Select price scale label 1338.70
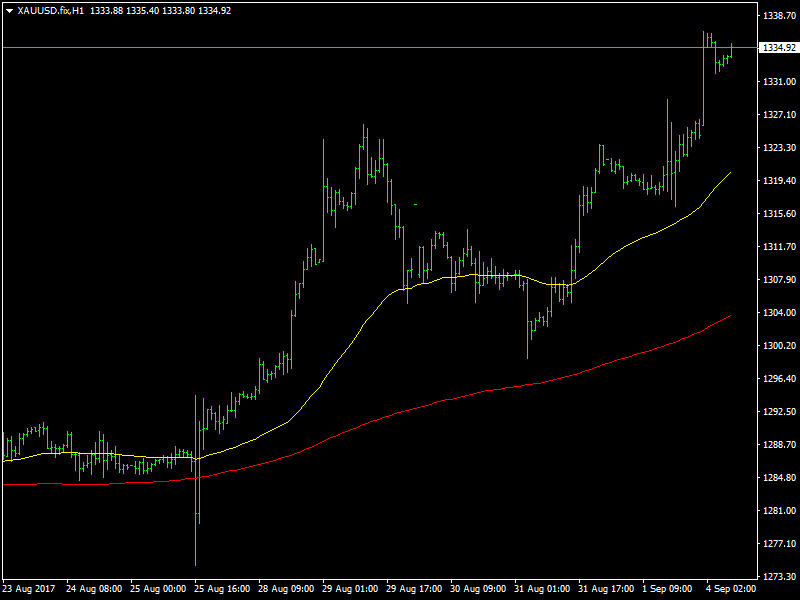 (x=779, y=16)
